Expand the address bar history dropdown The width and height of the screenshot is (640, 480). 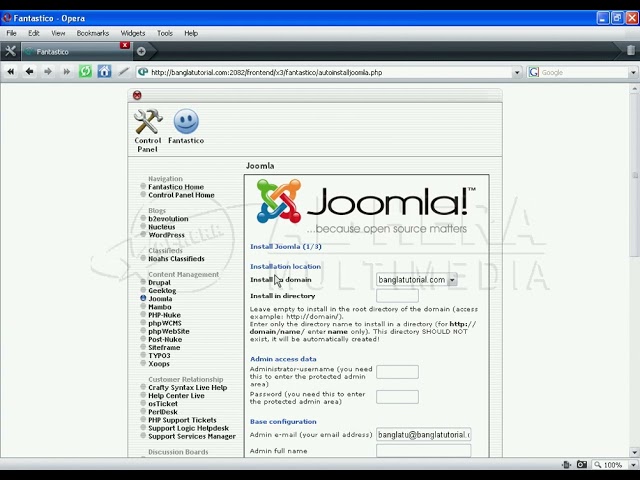[517, 73]
